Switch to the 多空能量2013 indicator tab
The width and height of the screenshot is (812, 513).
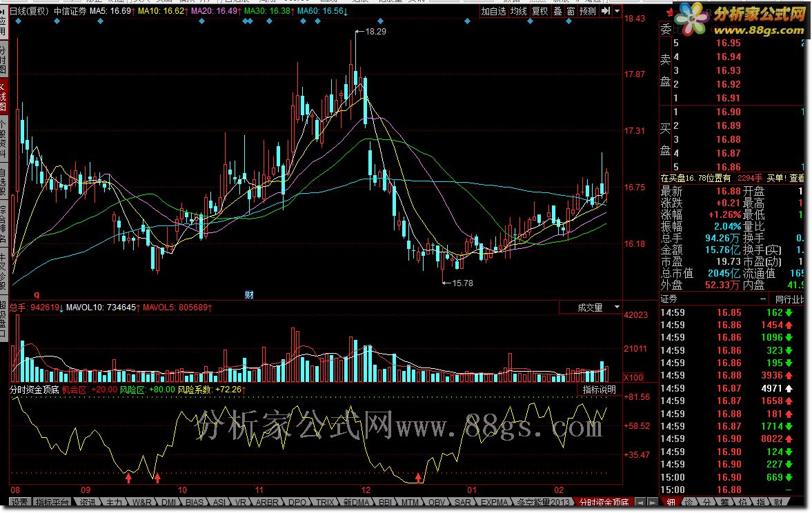pos(543,503)
